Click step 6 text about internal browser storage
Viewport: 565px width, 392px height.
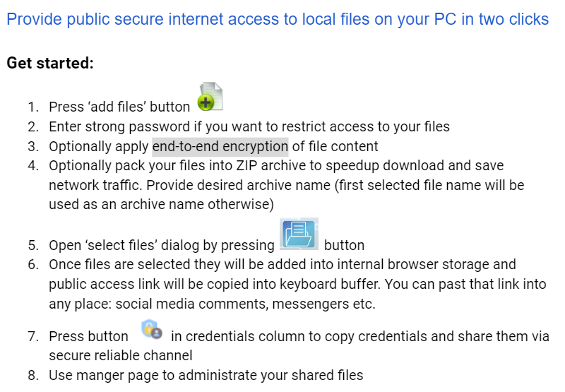pos(282,264)
